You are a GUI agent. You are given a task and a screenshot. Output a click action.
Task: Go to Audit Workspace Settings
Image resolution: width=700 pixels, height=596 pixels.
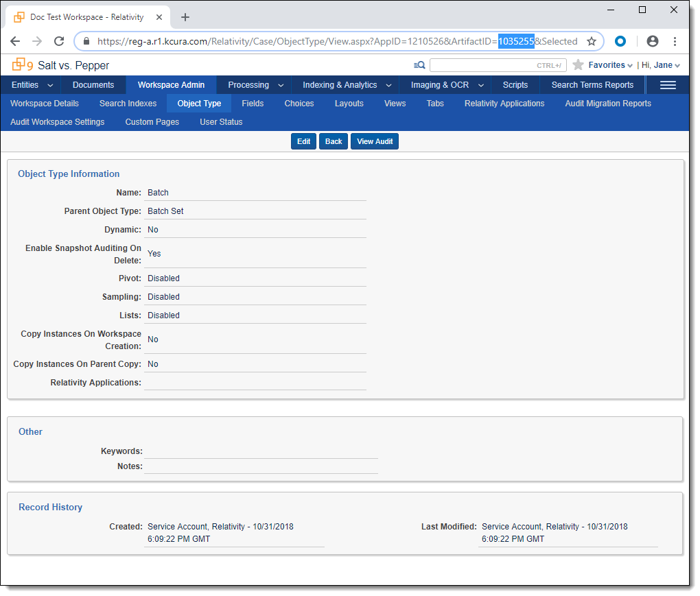pyautogui.click(x=58, y=122)
